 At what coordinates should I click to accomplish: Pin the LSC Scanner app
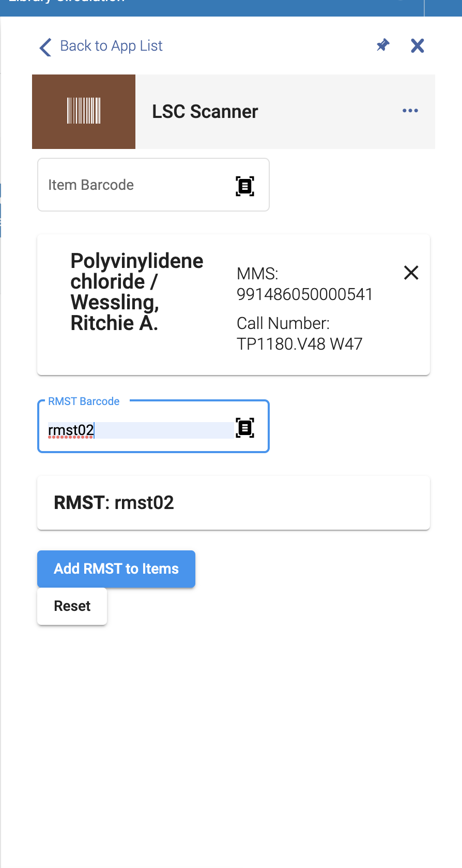click(x=382, y=46)
